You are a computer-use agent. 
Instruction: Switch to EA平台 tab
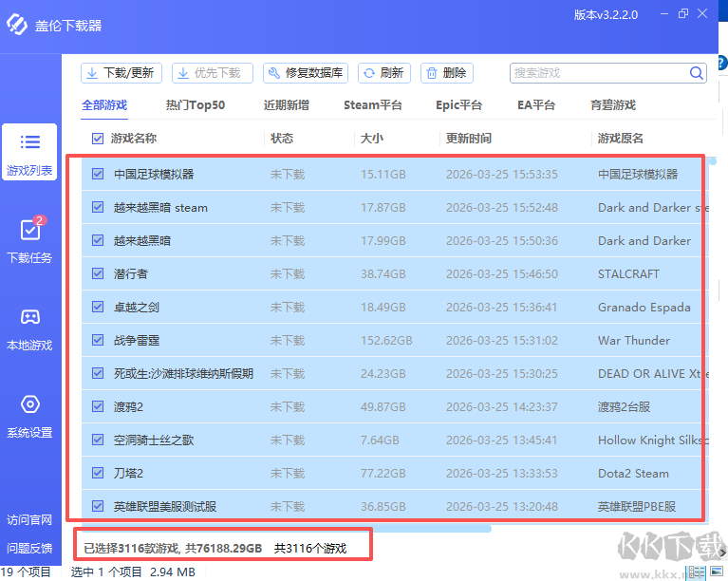[536, 105]
